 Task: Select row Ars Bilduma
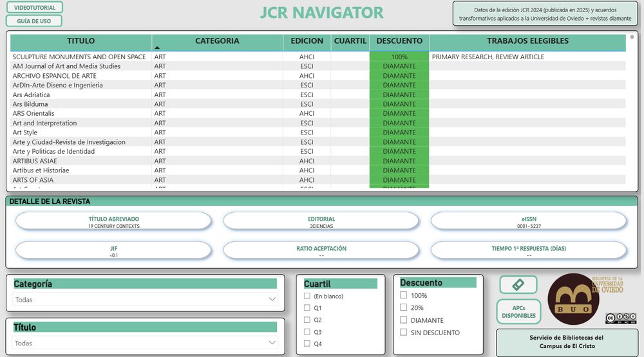coord(318,104)
